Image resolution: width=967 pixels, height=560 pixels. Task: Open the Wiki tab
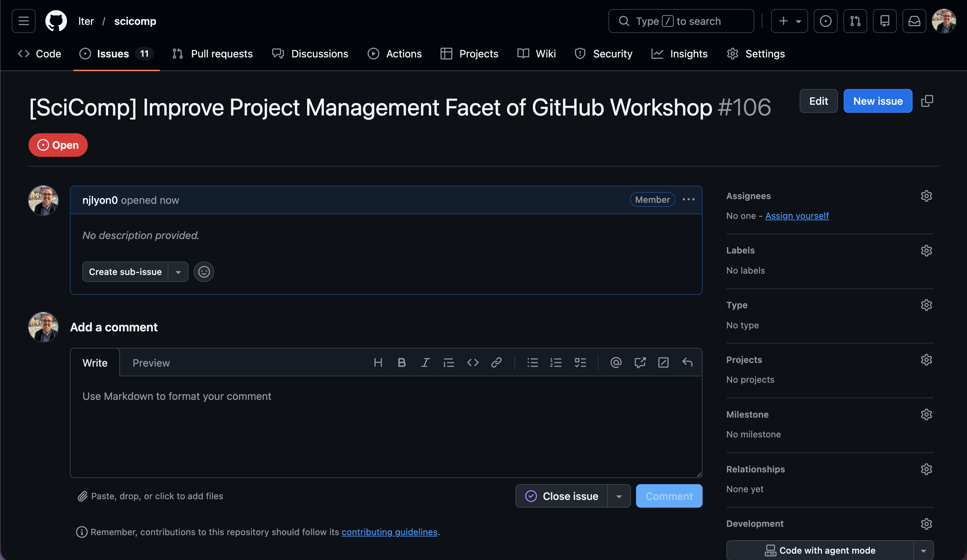(x=537, y=54)
